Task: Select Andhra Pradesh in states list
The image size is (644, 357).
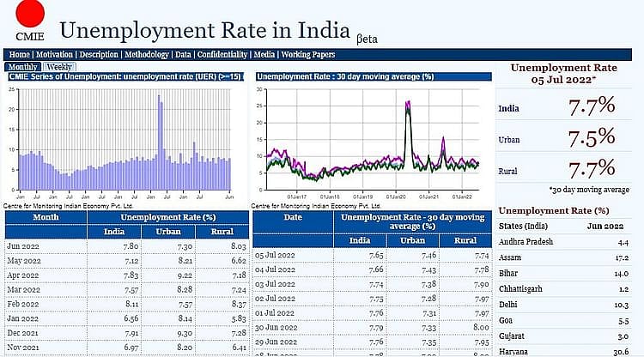Action: (526, 242)
